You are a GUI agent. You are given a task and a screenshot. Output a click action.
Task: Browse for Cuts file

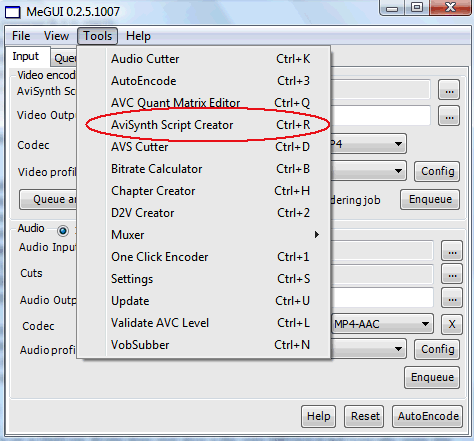tap(452, 274)
